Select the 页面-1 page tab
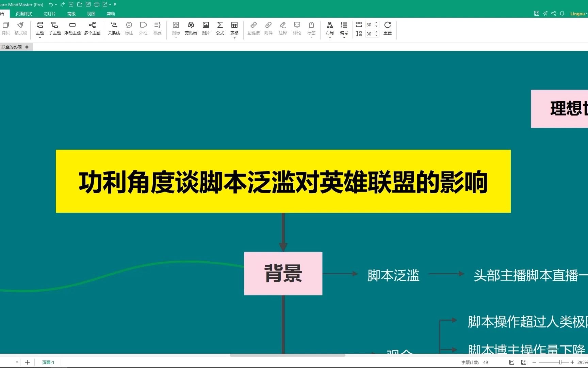This screenshot has height=368, width=588. point(48,362)
